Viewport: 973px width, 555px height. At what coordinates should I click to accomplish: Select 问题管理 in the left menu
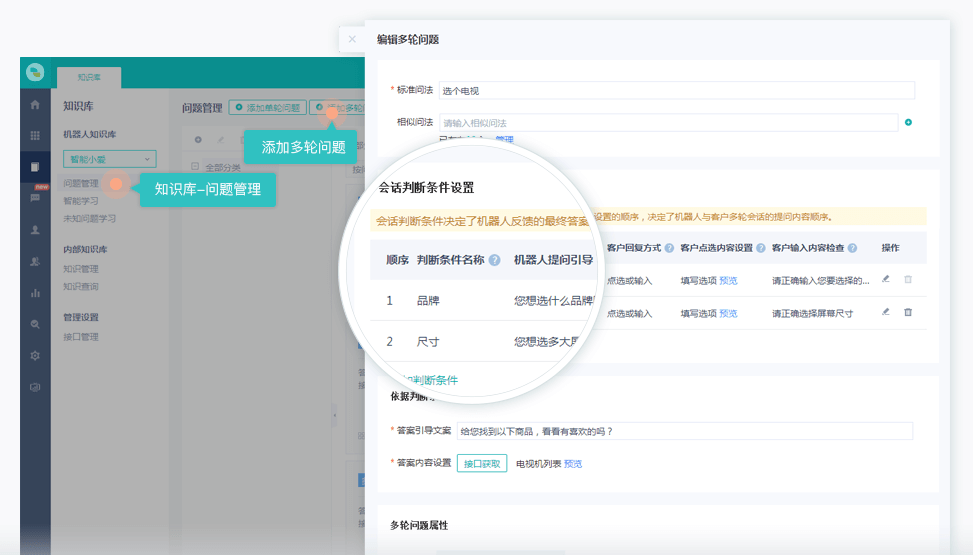click(x=81, y=183)
